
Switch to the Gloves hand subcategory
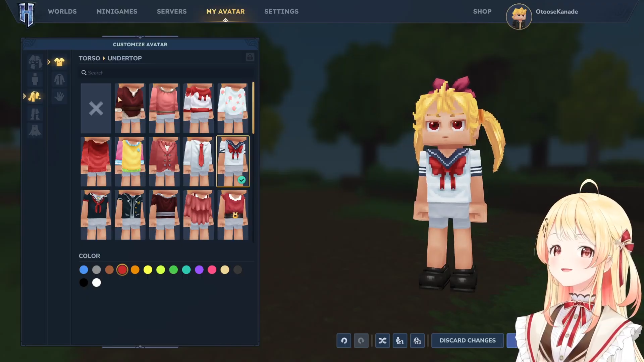coord(59,97)
